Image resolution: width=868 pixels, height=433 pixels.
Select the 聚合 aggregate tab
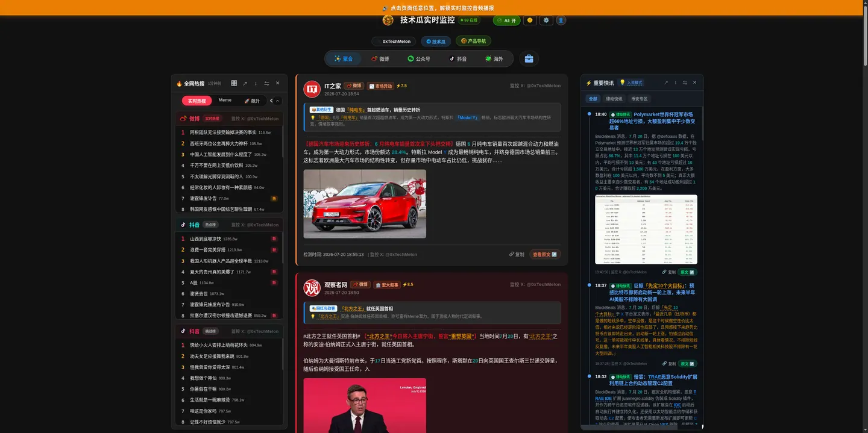[x=344, y=59]
